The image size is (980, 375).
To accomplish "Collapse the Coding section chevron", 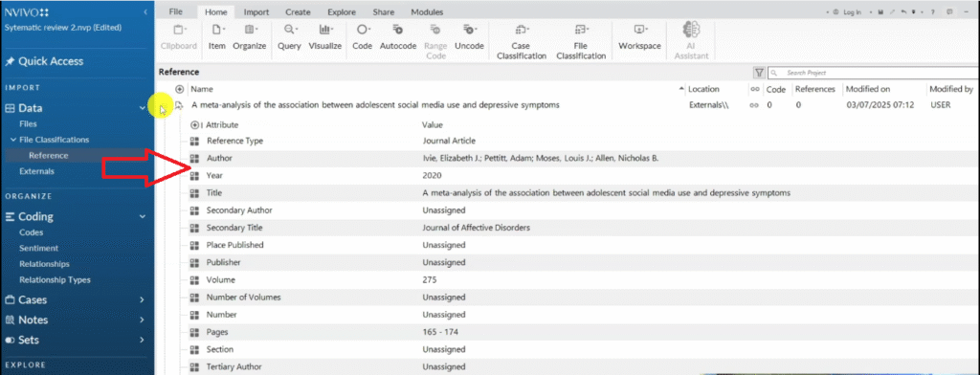I will tap(142, 217).
